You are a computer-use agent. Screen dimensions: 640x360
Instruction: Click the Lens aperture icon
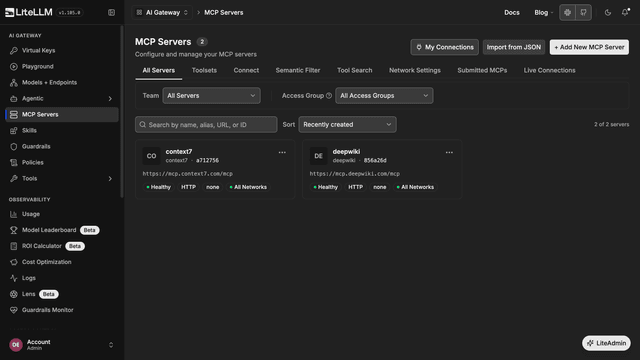click(x=13, y=294)
